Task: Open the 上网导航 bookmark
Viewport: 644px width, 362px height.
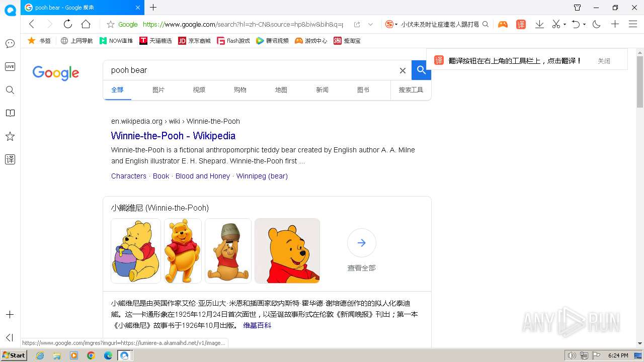Action: 77,41
